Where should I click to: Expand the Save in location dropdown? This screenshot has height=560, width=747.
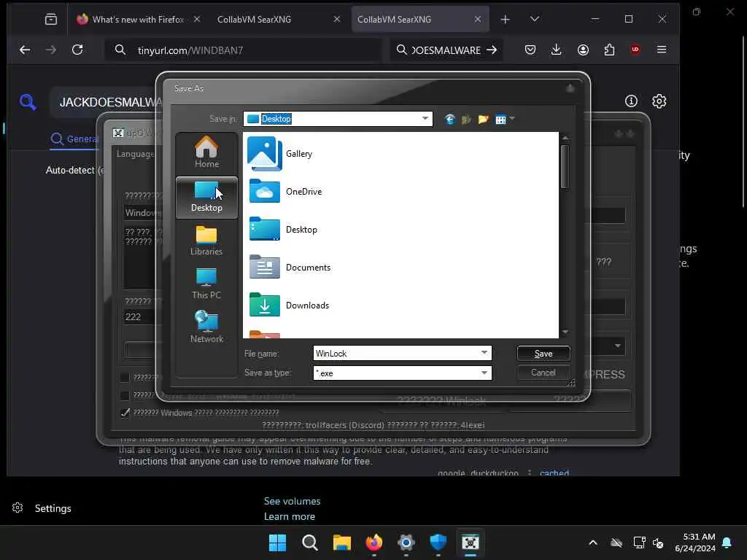[x=425, y=119]
